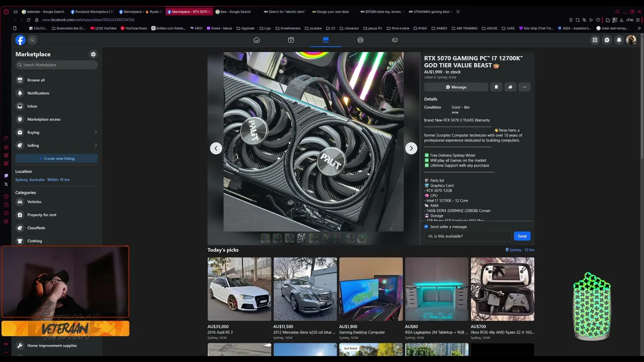Browse the Classifieds category
The width and height of the screenshot is (644, 362).
[56, 228]
